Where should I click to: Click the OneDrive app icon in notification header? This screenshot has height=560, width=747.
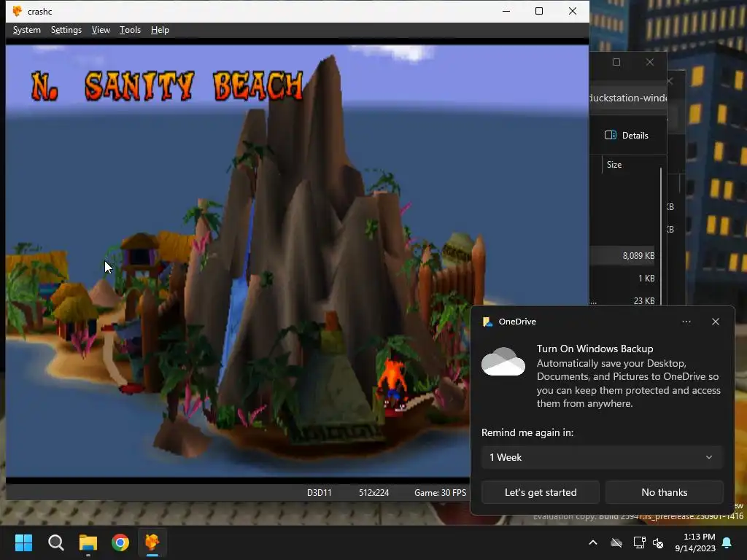(x=487, y=322)
